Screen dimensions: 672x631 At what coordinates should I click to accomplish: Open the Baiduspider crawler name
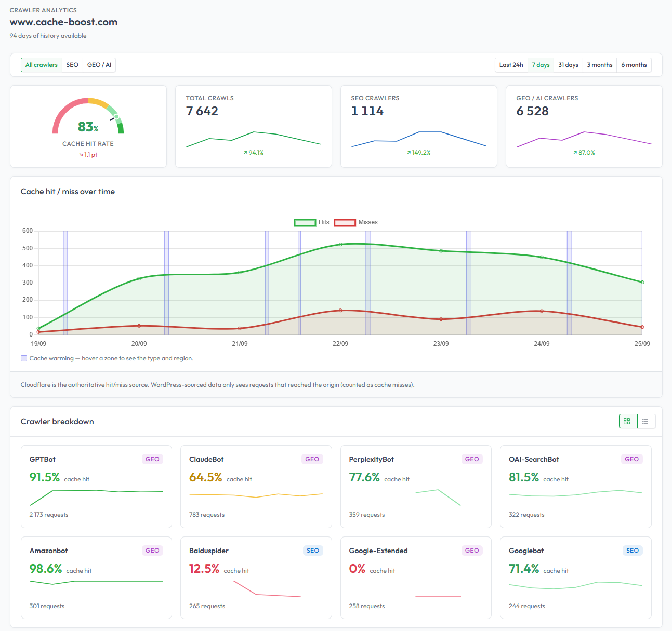coord(209,551)
